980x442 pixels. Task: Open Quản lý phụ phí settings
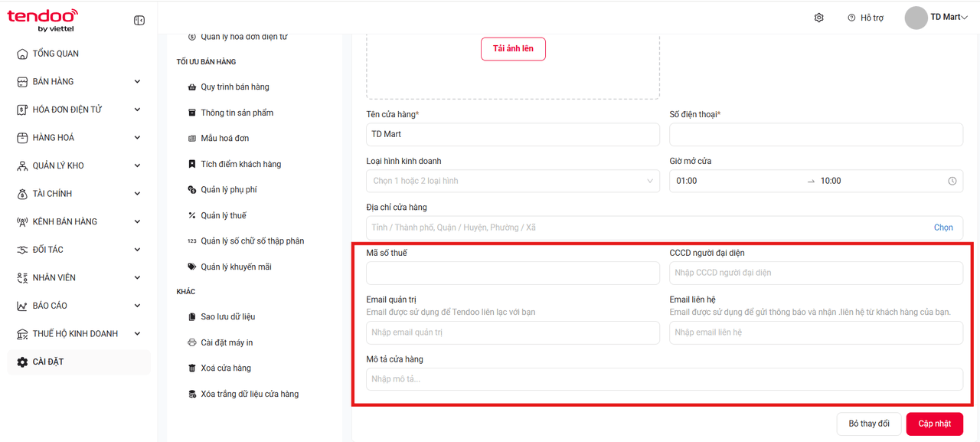click(x=228, y=190)
